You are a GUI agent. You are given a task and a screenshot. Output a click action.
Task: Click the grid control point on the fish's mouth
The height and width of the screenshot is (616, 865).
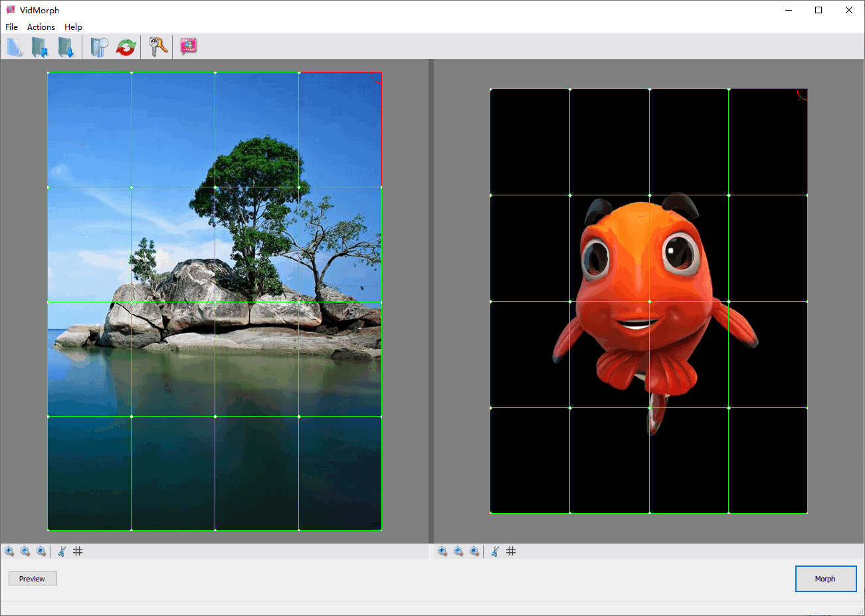650,302
